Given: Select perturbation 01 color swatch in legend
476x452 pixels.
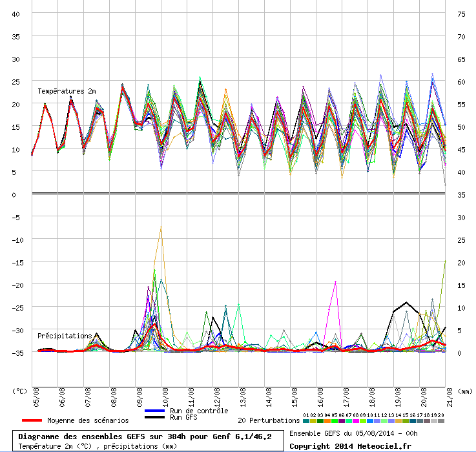Looking at the screenshot, I should click(306, 421).
